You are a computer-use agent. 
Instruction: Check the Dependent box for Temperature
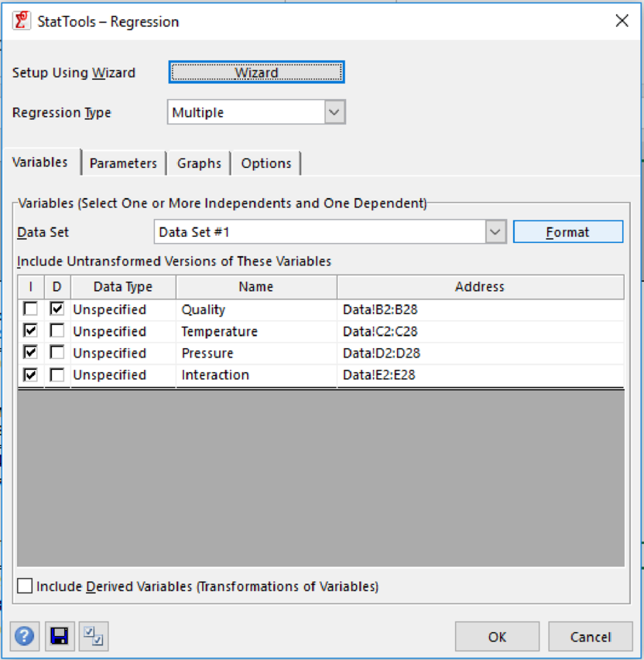pos(57,331)
